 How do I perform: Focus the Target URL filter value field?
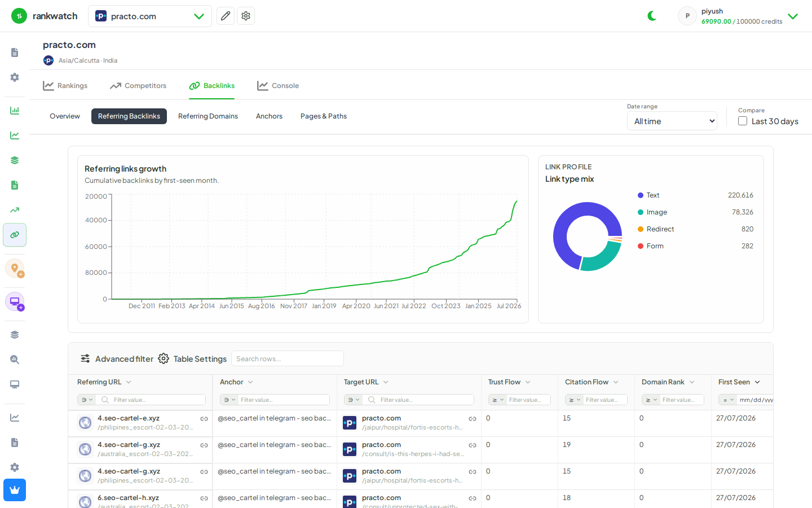pyautogui.click(x=426, y=400)
